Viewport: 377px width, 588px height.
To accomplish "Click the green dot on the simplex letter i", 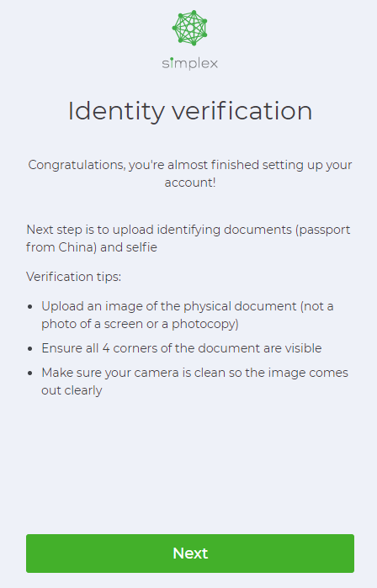I will 171,59.
